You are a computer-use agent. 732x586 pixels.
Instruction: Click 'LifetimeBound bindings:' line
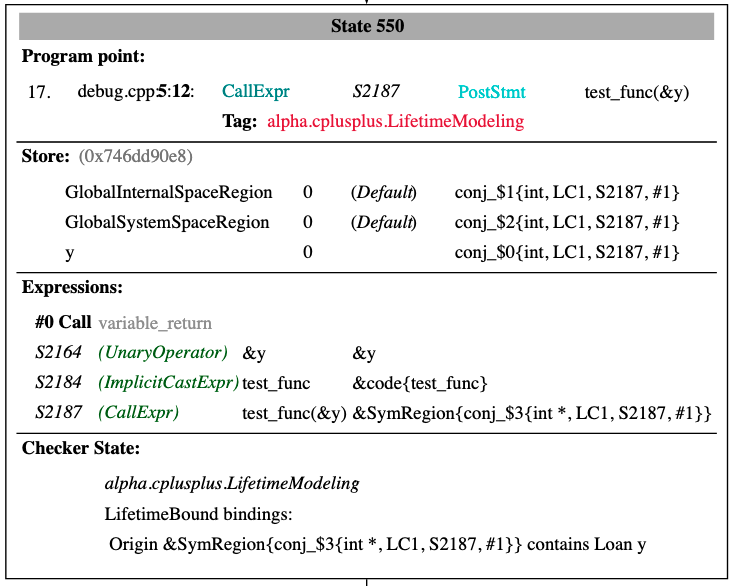198,514
